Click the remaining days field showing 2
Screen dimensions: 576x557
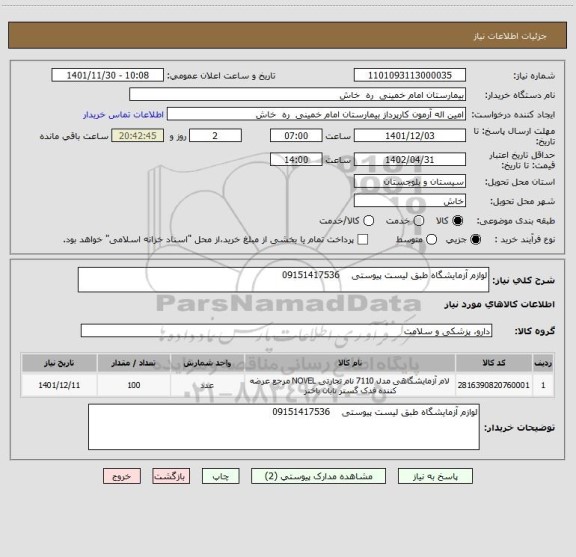[x=215, y=136]
